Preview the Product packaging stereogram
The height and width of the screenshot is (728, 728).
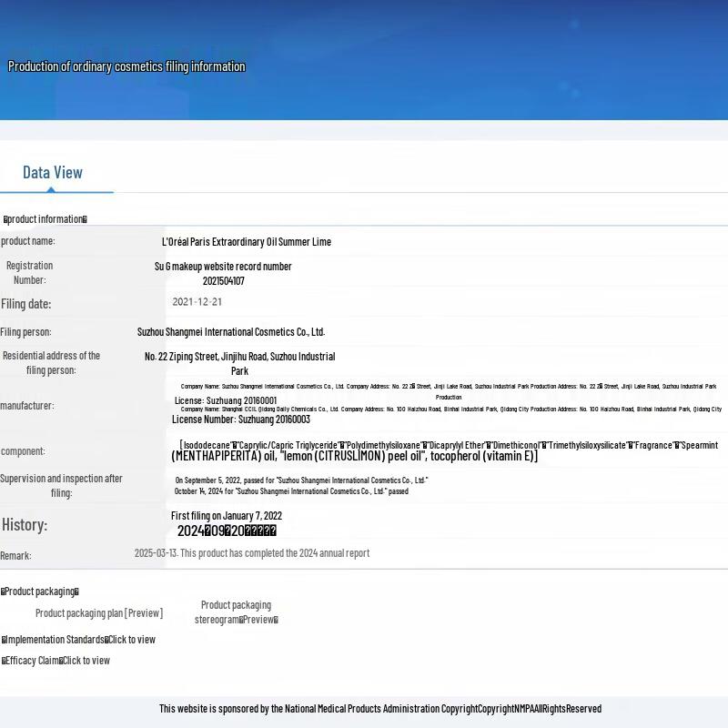coord(258,620)
